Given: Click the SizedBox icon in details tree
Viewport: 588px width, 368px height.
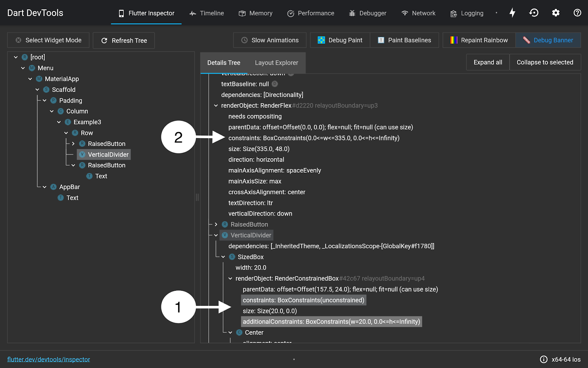Looking at the screenshot, I should click(232, 257).
